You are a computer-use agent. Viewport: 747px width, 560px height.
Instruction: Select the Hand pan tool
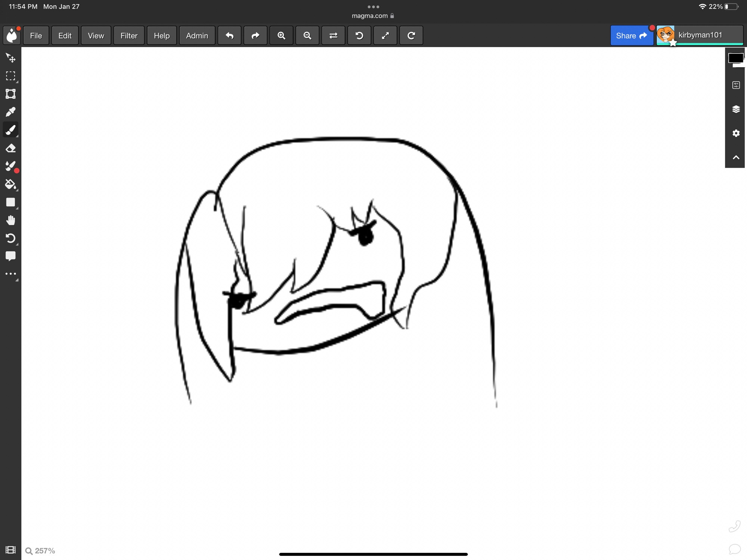(x=10, y=220)
